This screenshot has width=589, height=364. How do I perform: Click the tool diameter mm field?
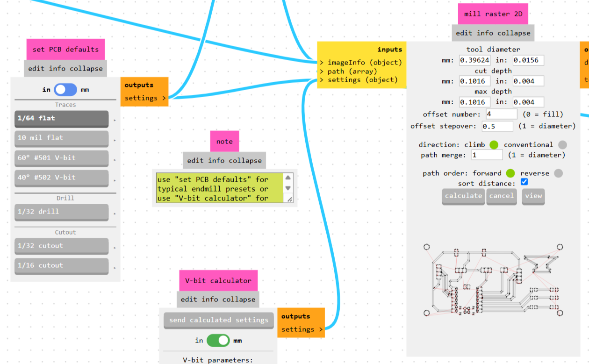point(475,60)
